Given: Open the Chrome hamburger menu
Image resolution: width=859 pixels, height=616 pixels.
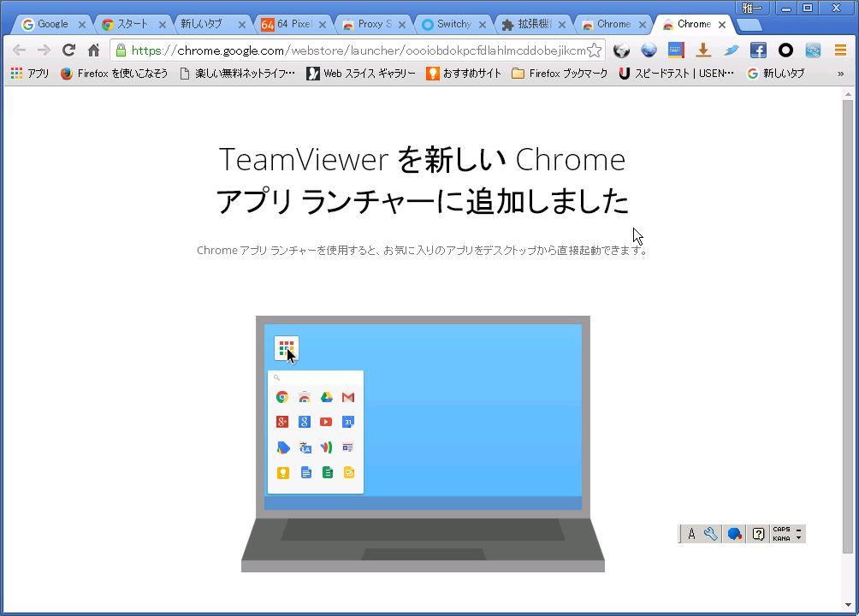Looking at the screenshot, I should click(840, 50).
